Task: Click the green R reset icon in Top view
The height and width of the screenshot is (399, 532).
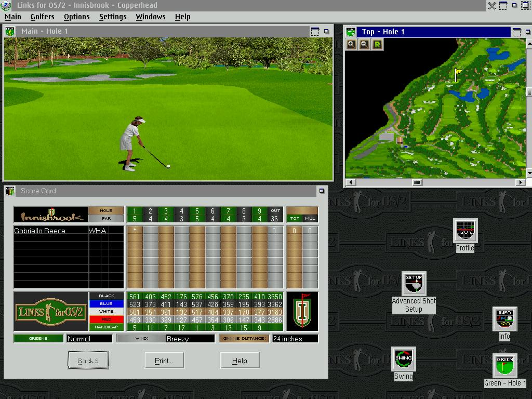Action: tap(377, 45)
